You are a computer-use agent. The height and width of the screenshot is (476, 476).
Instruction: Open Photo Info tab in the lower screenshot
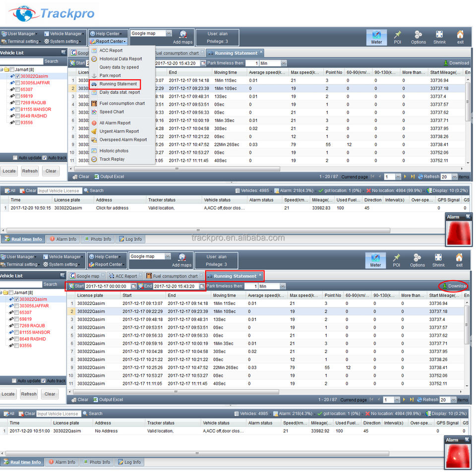[97, 462]
